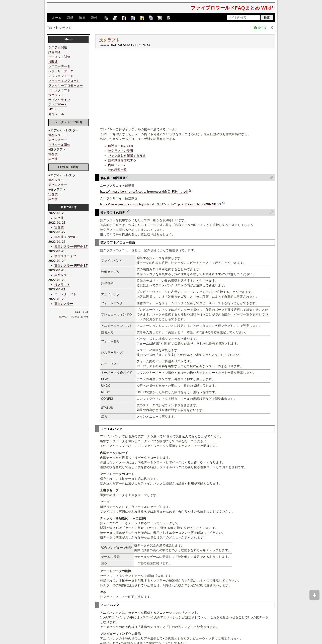Viewport: 322px width, 644px height.
Task: Click the サイト内検索 search field
Action: 243,18
